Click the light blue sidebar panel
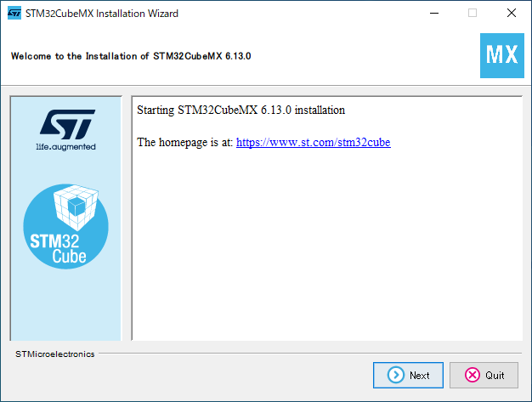532x402 pixels. (x=65, y=305)
